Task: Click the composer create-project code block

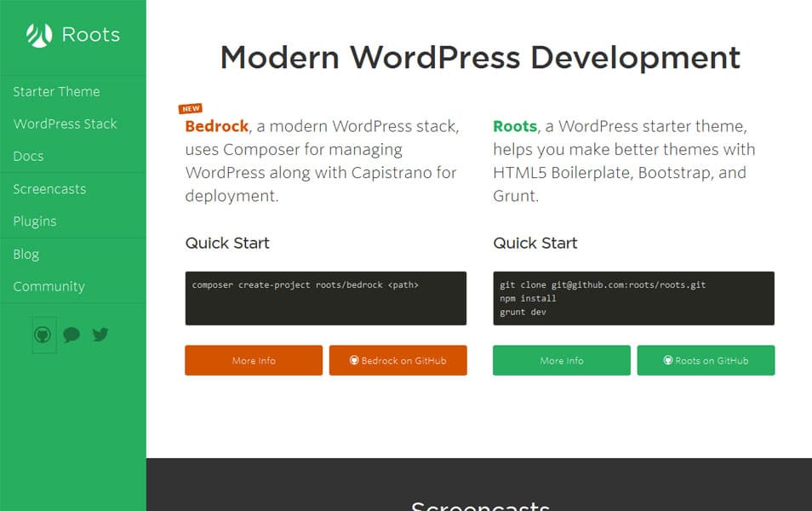Action: click(326, 299)
